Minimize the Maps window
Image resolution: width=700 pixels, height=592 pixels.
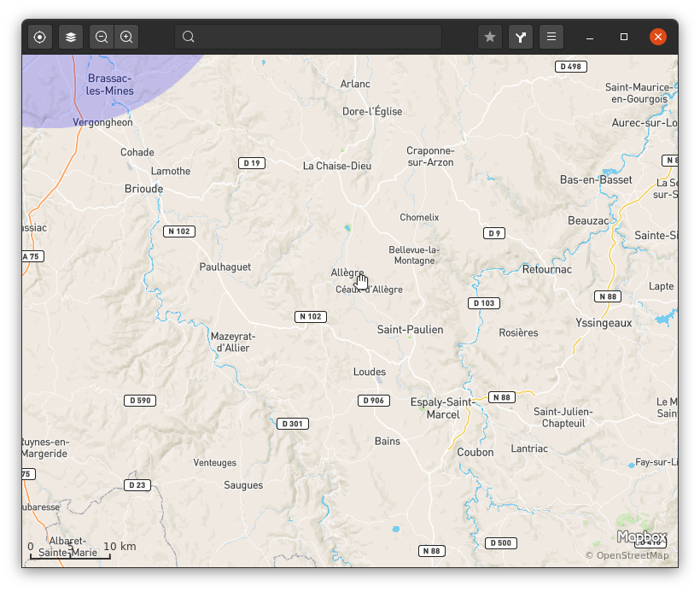click(x=590, y=37)
